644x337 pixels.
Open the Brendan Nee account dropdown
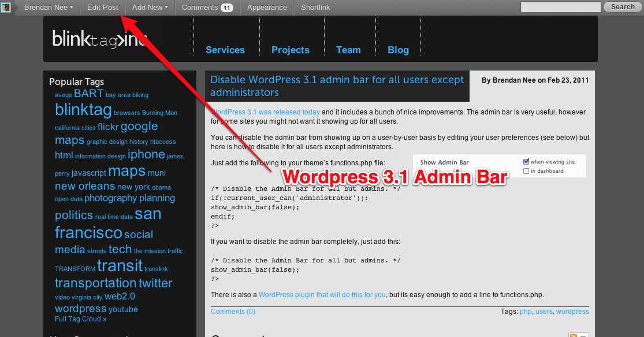click(49, 8)
